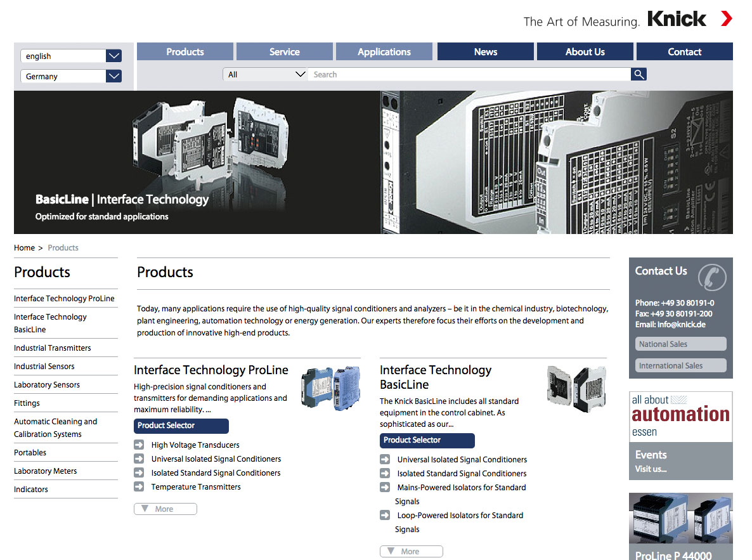Open the All search category dropdown
The height and width of the screenshot is (560, 752).
[x=265, y=74]
